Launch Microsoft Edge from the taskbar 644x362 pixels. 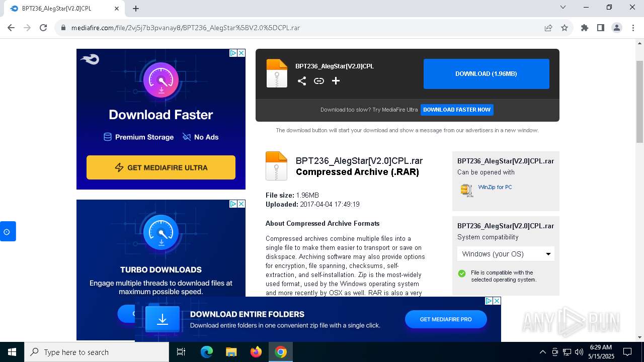click(207, 352)
